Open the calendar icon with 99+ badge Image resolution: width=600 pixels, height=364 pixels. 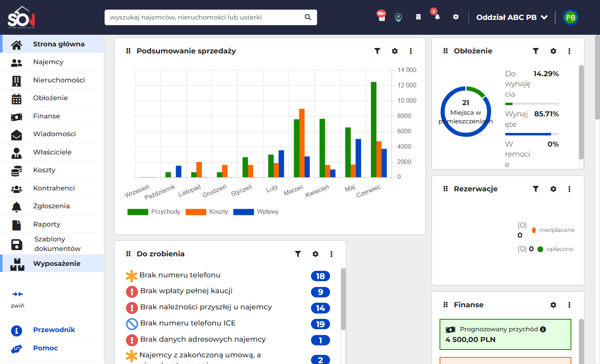click(x=381, y=17)
